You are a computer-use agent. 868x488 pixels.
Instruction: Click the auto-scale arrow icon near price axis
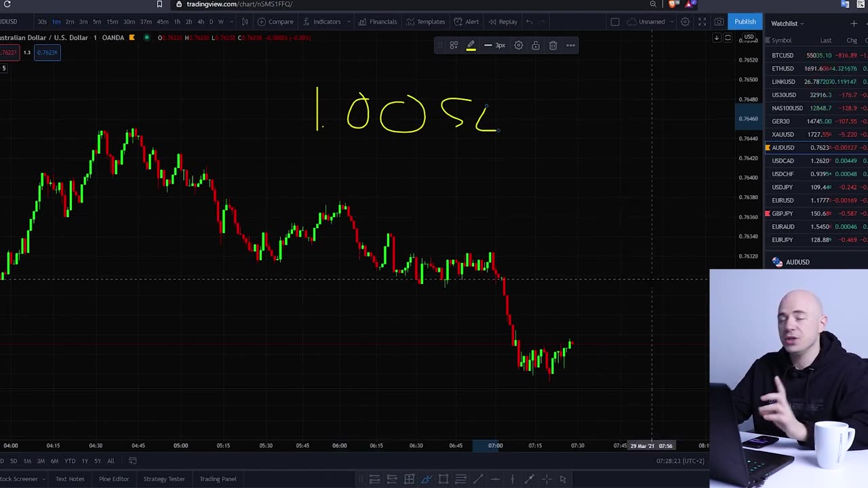point(716,38)
